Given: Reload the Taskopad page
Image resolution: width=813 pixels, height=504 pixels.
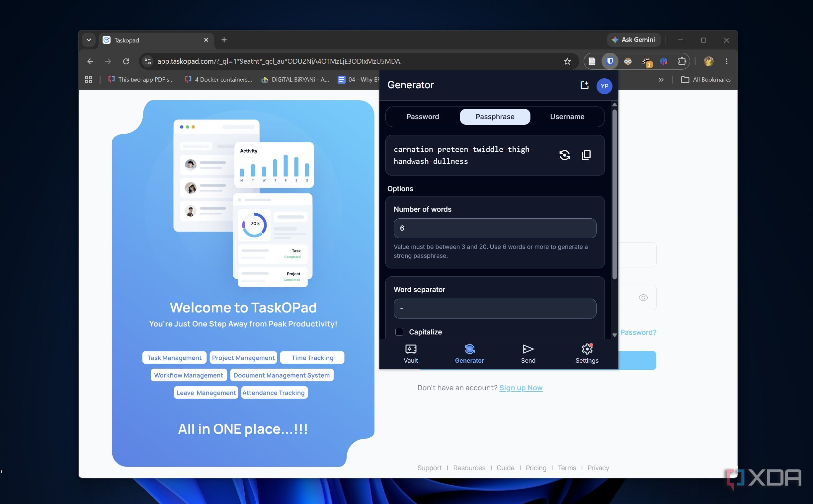Looking at the screenshot, I should (126, 61).
